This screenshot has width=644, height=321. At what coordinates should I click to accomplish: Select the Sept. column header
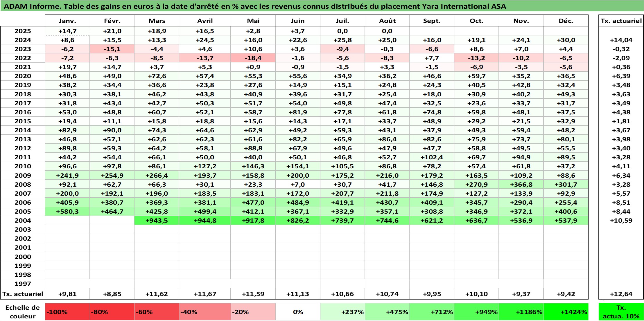tap(432, 21)
